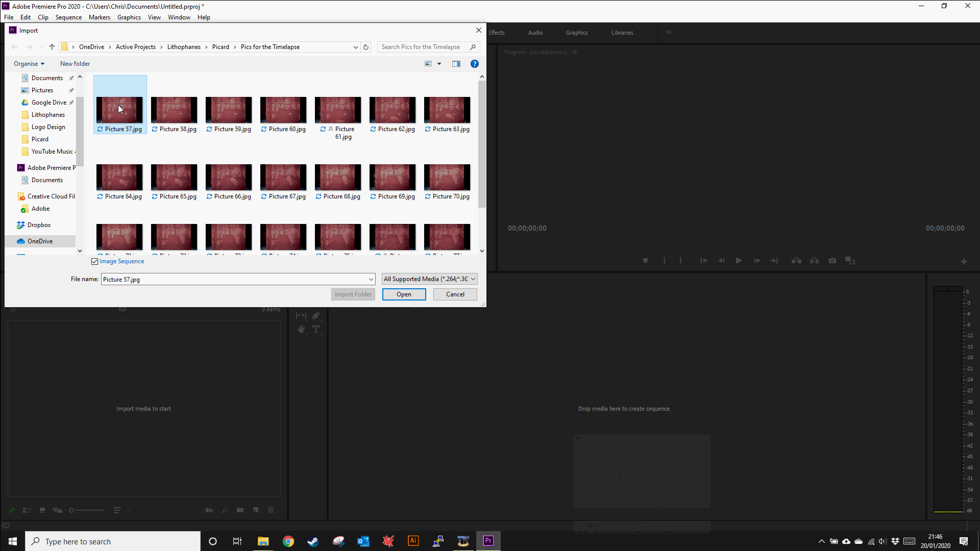Click the File name input field

236,279
